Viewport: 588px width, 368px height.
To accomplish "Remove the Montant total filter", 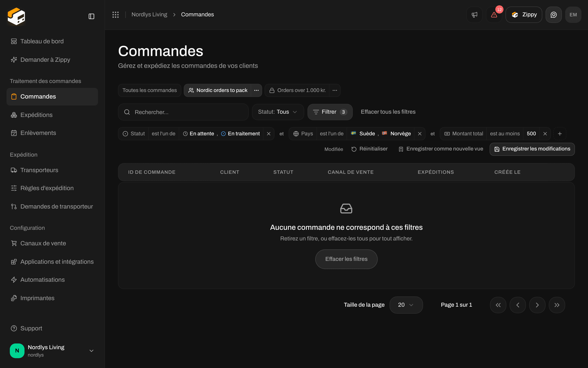I will (545, 134).
